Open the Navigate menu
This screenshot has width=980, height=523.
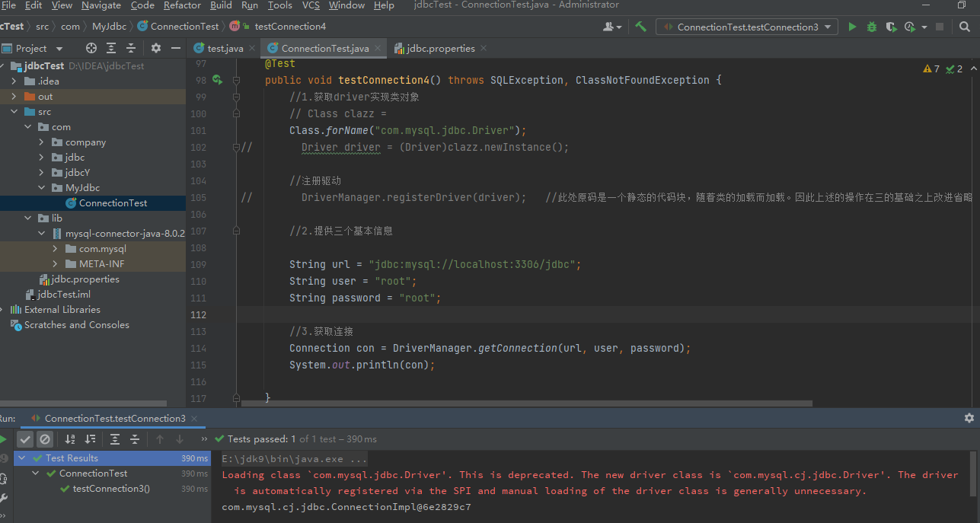(x=101, y=5)
